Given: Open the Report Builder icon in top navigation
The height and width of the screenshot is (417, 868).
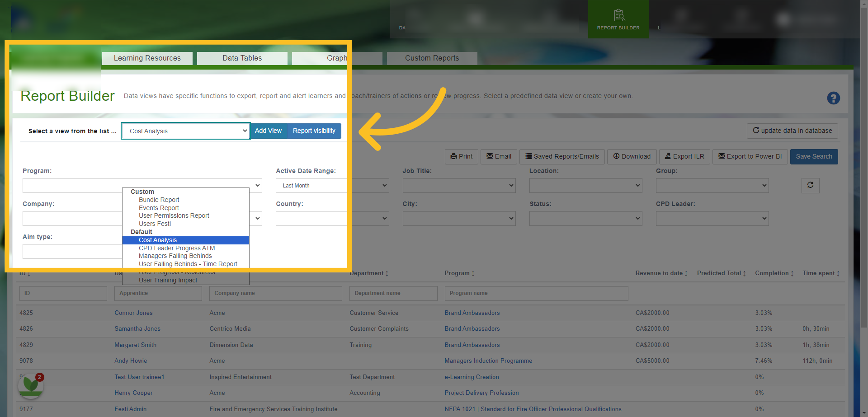Looking at the screenshot, I should tap(618, 19).
